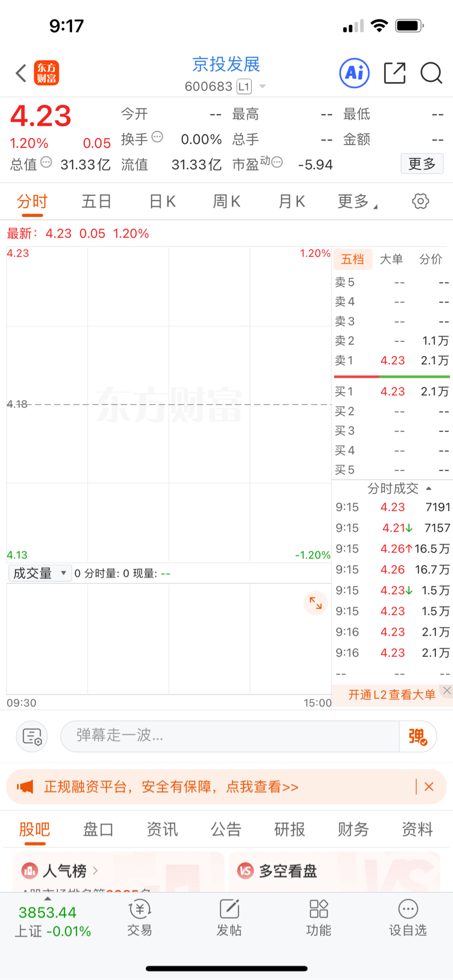Open search with magnifier icon

431,73
